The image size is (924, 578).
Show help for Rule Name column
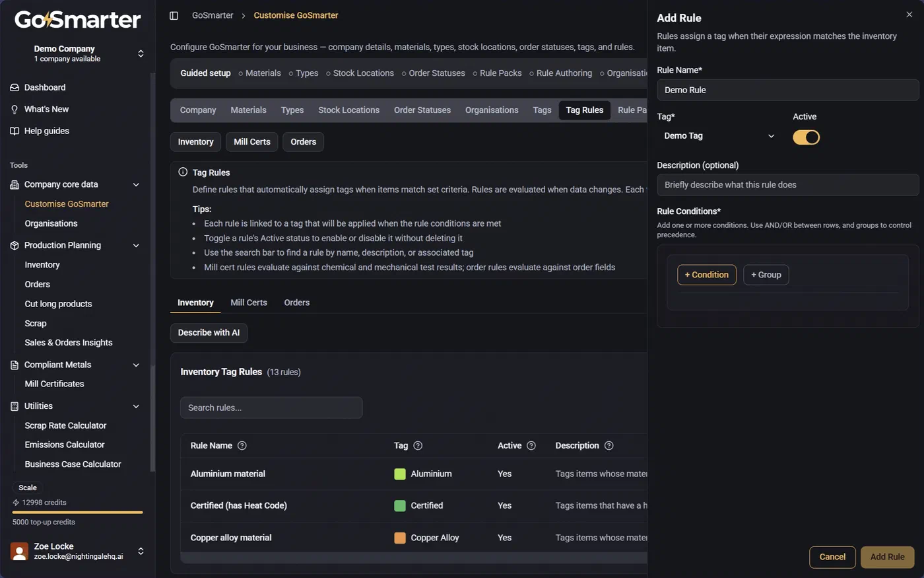[x=242, y=446]
